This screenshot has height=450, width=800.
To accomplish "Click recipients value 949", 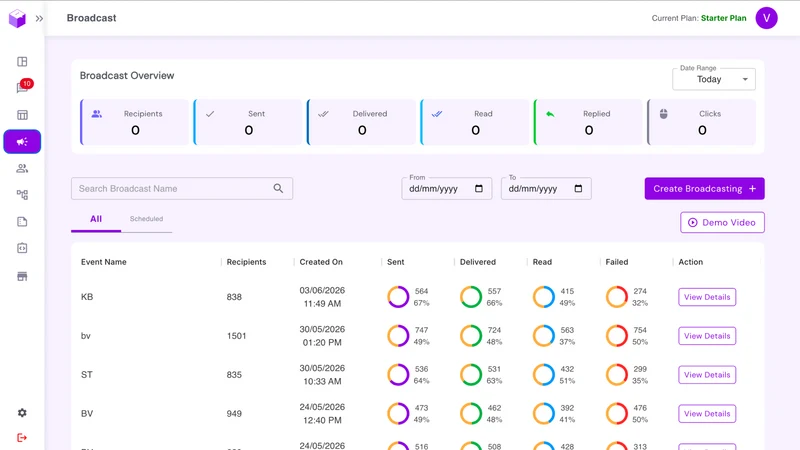I will (x=234, y=414).
